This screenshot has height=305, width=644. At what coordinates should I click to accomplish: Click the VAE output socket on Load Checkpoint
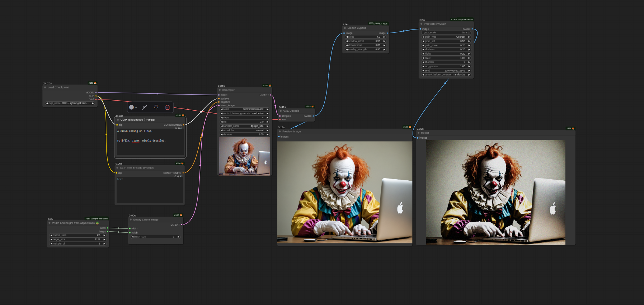pyautogui.click(x=96, y=100)
